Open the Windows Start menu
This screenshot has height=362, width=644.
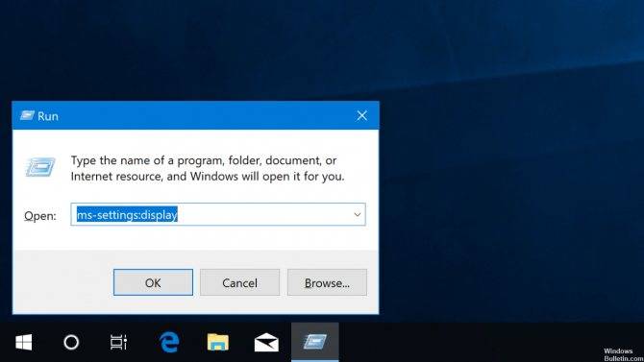(24, 342)
